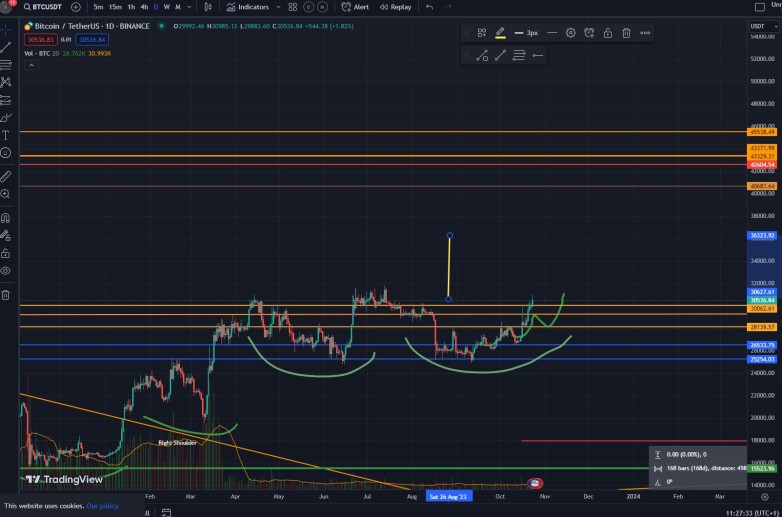Click the Sat 26 Aug '23 date label

(x=448, y=497)
